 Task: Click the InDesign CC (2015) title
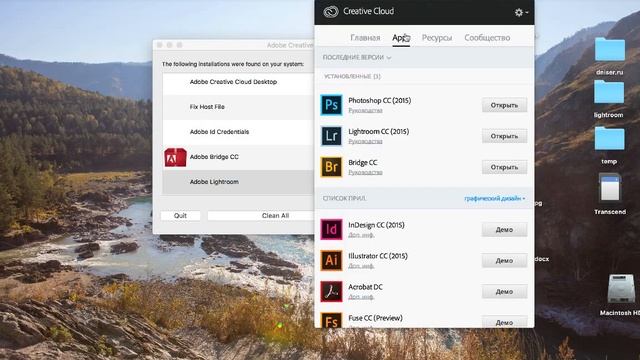(376, 225)
